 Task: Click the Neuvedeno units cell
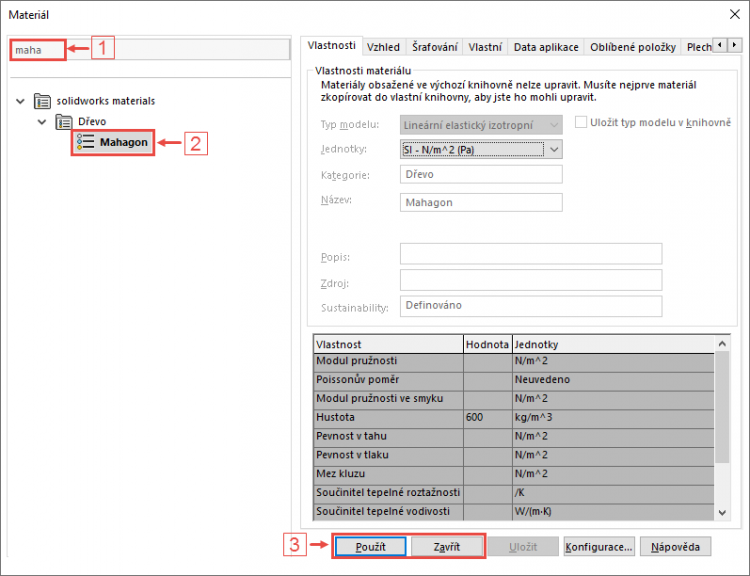pos(613,380)
